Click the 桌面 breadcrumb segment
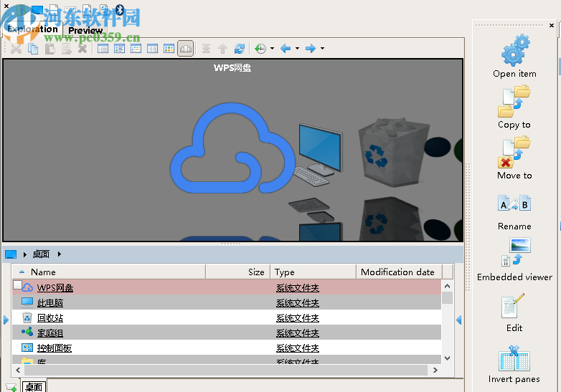Screen dimensions: 561x392 point(41,254)
